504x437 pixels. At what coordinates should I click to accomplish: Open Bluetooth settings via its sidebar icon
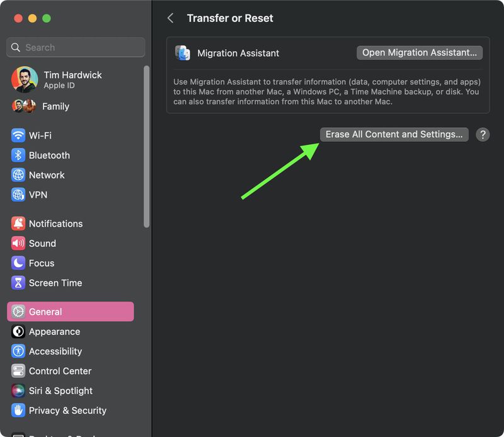pyautogui.click(x=17, y=156)
